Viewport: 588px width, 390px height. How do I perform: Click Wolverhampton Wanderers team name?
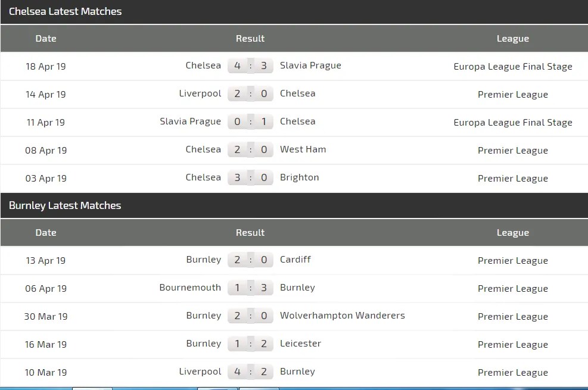pos(342,316)
